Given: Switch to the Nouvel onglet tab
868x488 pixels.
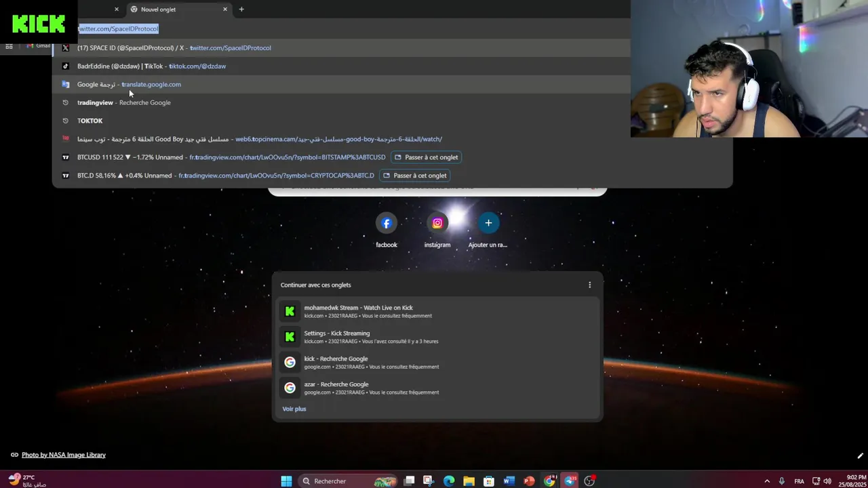Looking at the screenshot, I should tap(179, 9).
